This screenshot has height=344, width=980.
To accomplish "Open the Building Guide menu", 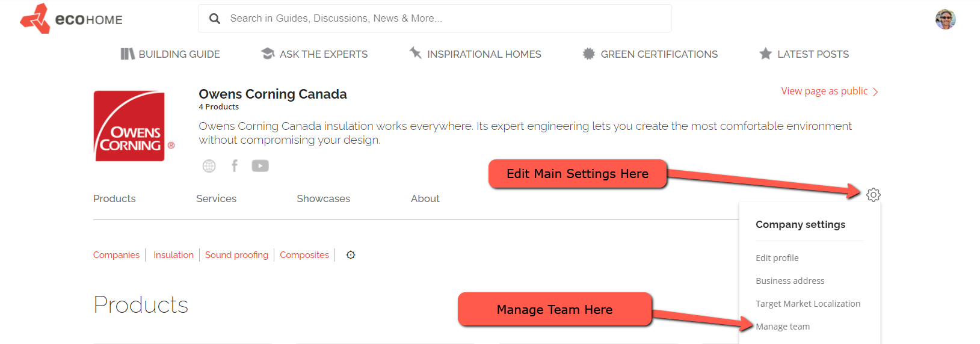I will click(170, 54).
